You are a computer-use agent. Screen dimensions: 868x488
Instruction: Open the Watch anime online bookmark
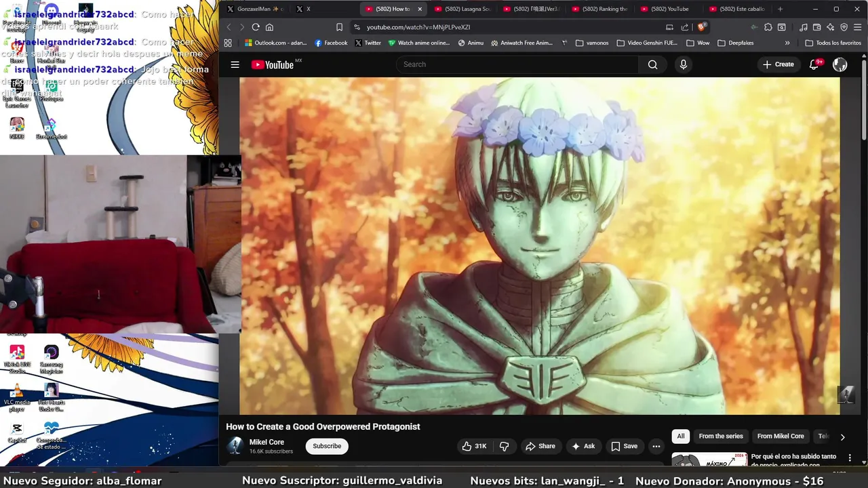click(418, 43)
